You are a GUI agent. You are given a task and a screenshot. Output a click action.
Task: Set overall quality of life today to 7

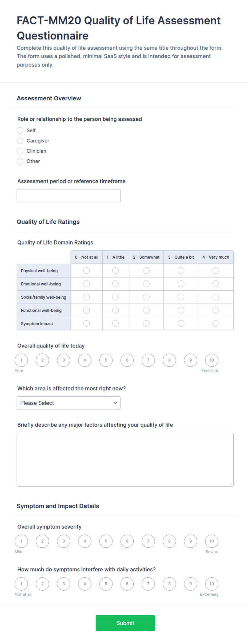tap(148, 360)
